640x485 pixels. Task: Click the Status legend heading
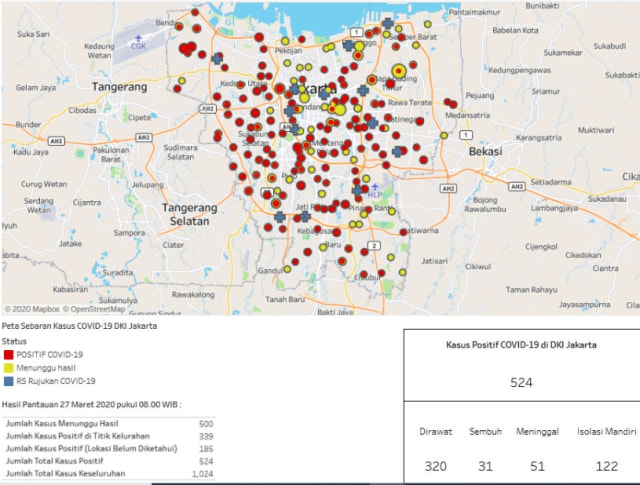(x=14, y=341)
